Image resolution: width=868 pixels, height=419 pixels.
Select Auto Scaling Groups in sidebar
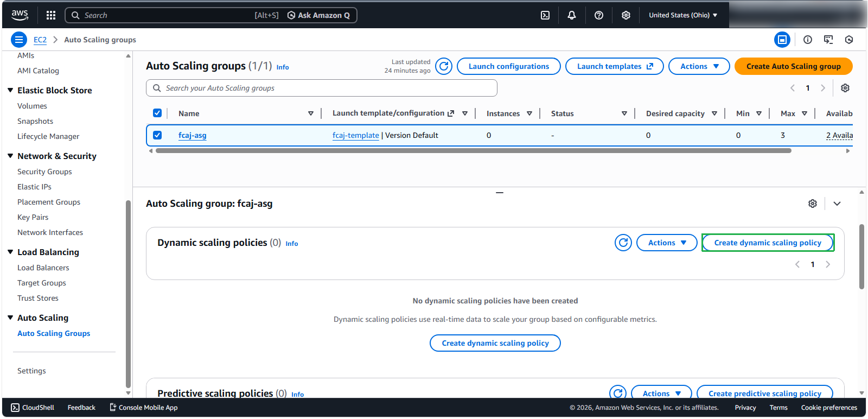(54, 333)
